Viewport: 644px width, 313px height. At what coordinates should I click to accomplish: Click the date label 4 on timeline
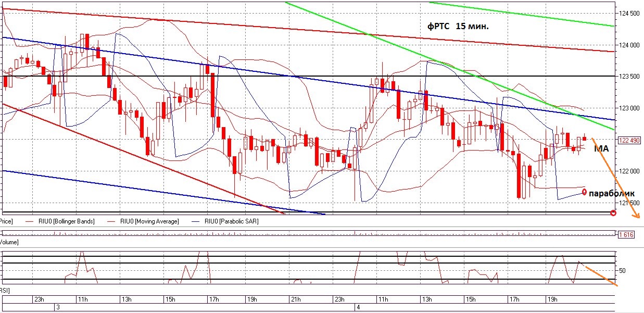pyautogui.click(x=358, y=308)
